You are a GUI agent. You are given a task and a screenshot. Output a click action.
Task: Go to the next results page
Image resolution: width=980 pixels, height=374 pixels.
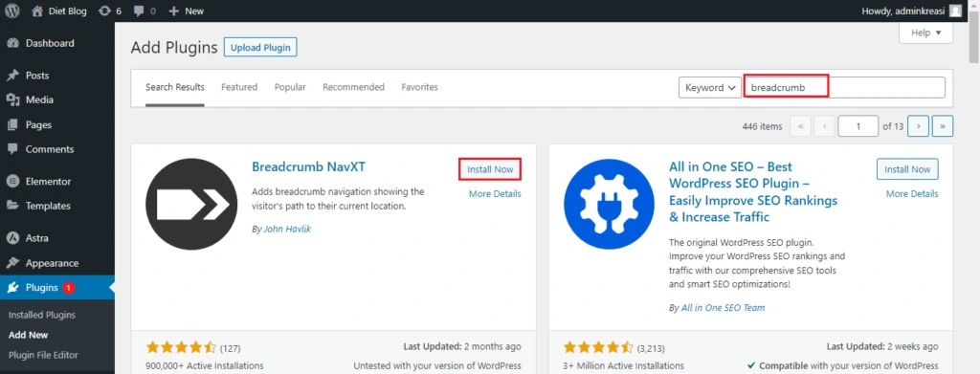(x=918, y=126)
